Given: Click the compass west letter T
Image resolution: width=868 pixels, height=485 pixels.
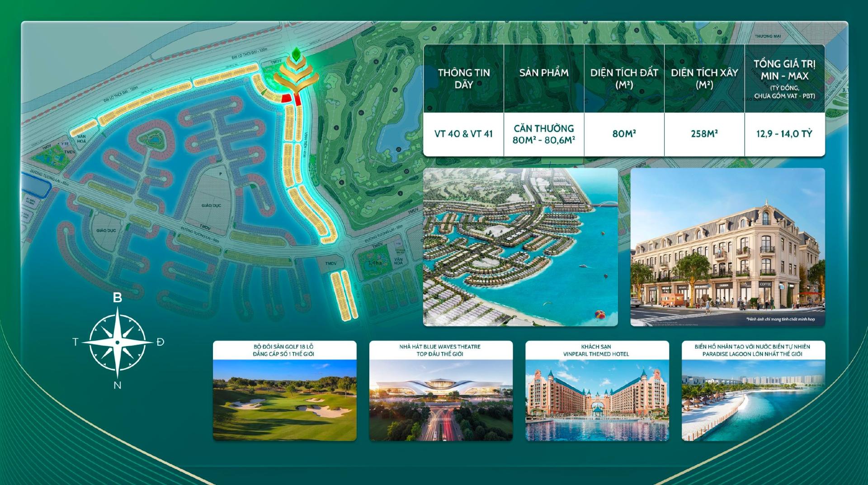Looking at the screenshot, I should pos(75,342).
